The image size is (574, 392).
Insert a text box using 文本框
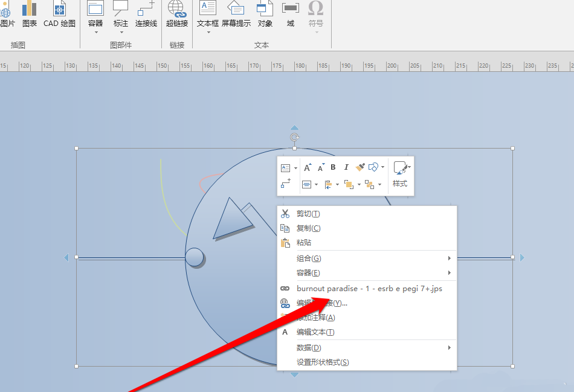[x=207, y=13]
